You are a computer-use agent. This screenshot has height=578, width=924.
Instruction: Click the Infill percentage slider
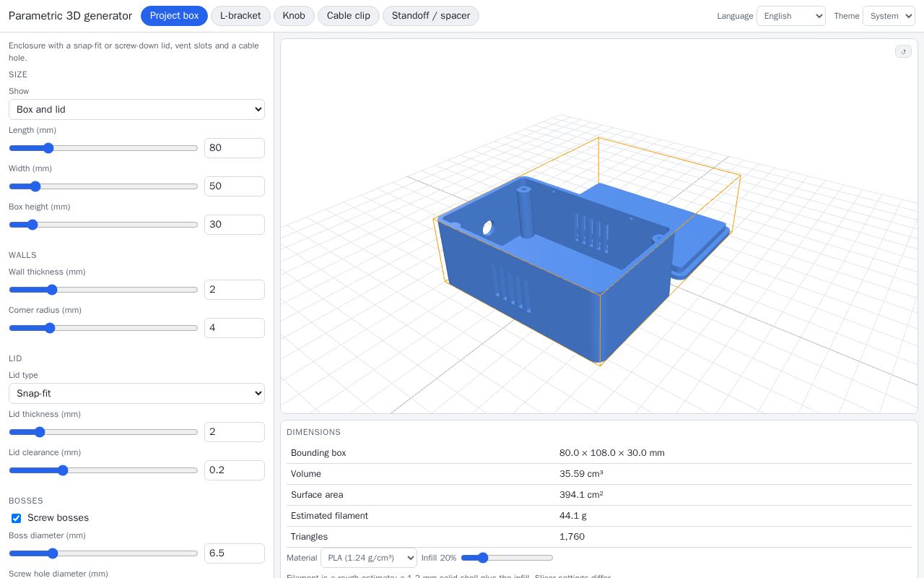pyautogui.click(x=507, y=558)
